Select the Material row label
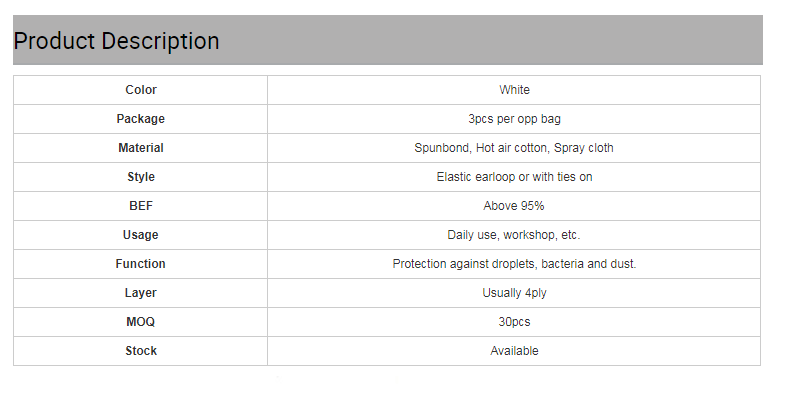812x394 pixels. pos(140,148)
